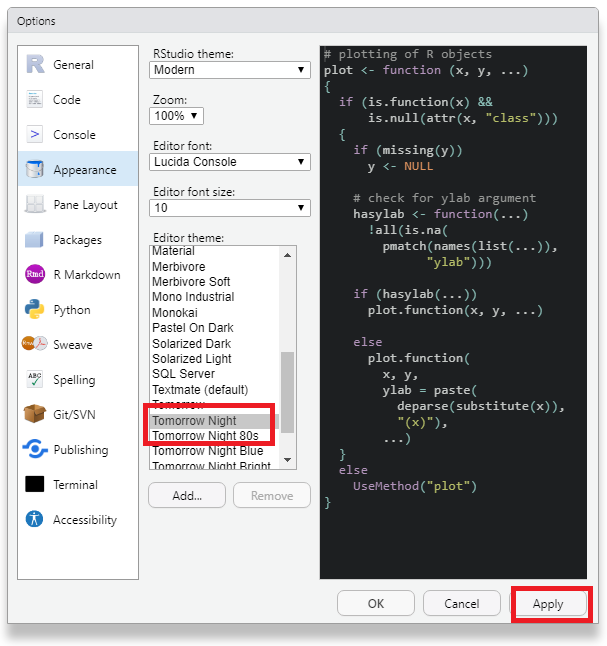This screenshot has width=607, height=646.
Task: Click the Spelling ABC check icon
Action: [x=35, y=379]
